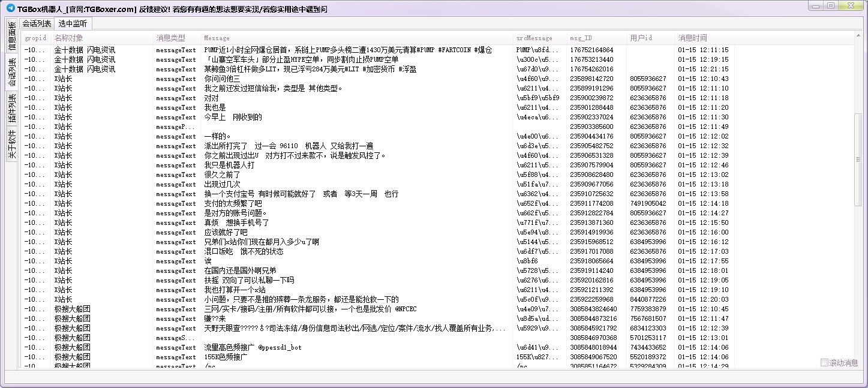Screen dimensions: 868x388
Task: Click the srcMessage column header
Action: [x=534, y=38]
